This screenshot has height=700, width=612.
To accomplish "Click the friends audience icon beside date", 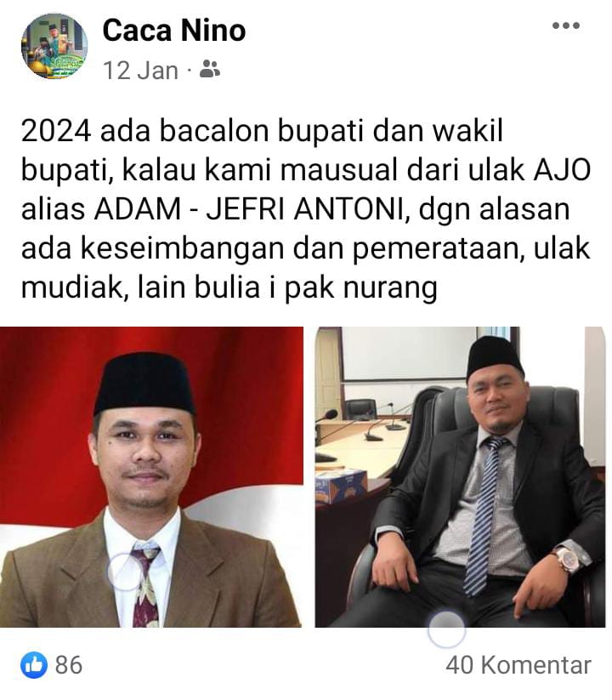I will coord(210,69).
